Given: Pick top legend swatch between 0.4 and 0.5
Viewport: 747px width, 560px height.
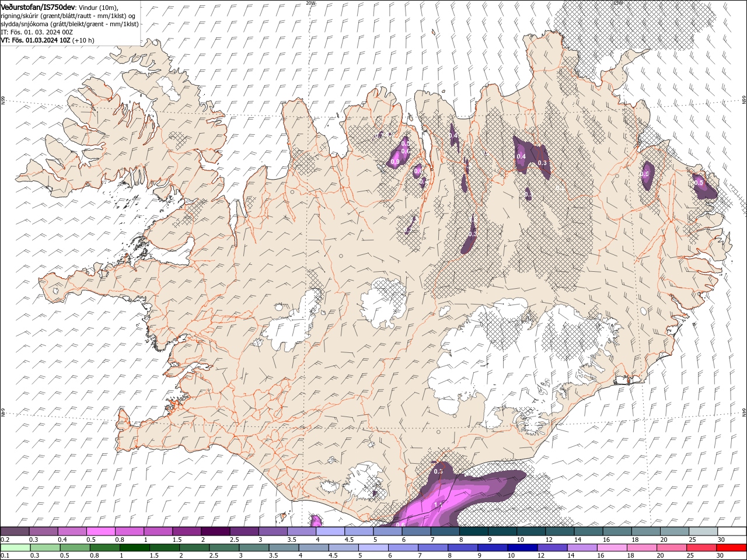Looking at the screenshot, I should (72, 531).
